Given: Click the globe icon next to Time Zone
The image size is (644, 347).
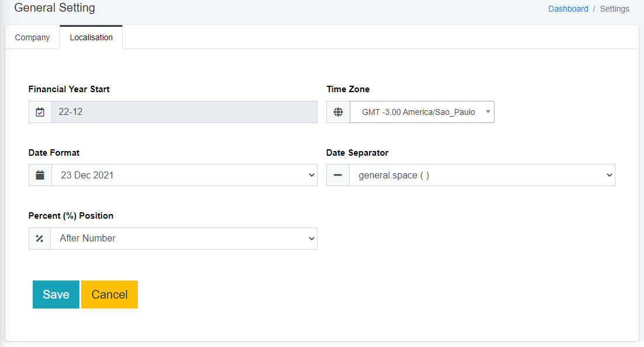Looking at the screenshot, I should point(338,112).
